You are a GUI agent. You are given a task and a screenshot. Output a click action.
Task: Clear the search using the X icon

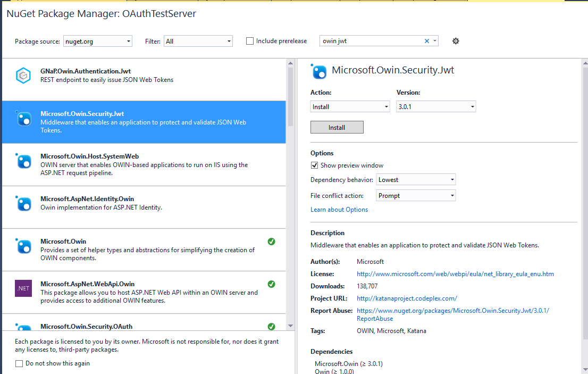click(x=427, y=40)
